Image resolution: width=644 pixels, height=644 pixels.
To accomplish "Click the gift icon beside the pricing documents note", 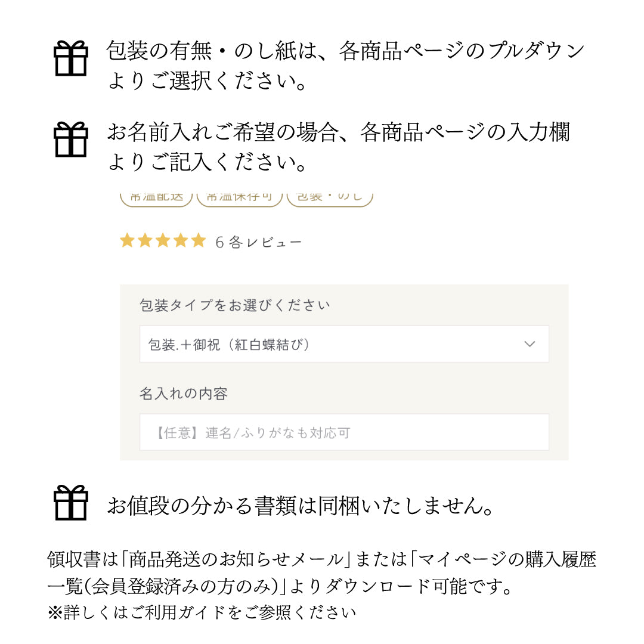I will [71, 503].
